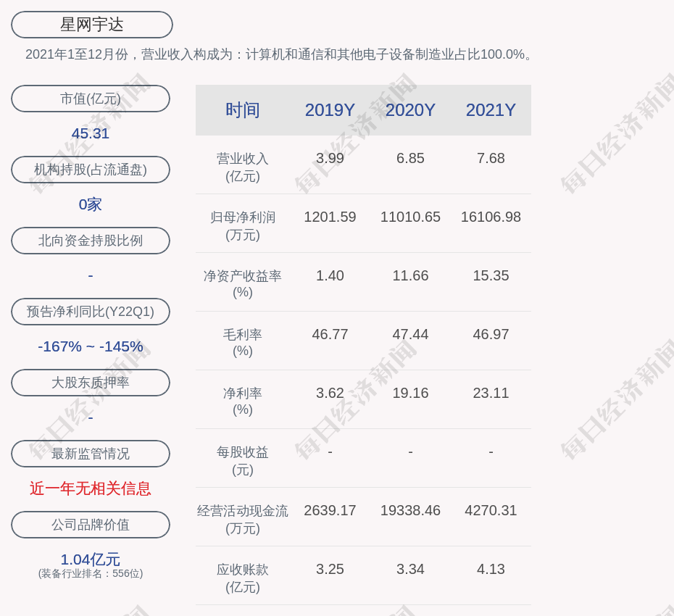Viewport: 674px width, 616px height.
Task: Click cash flow value 4270.31
Action: pos(491,510)
